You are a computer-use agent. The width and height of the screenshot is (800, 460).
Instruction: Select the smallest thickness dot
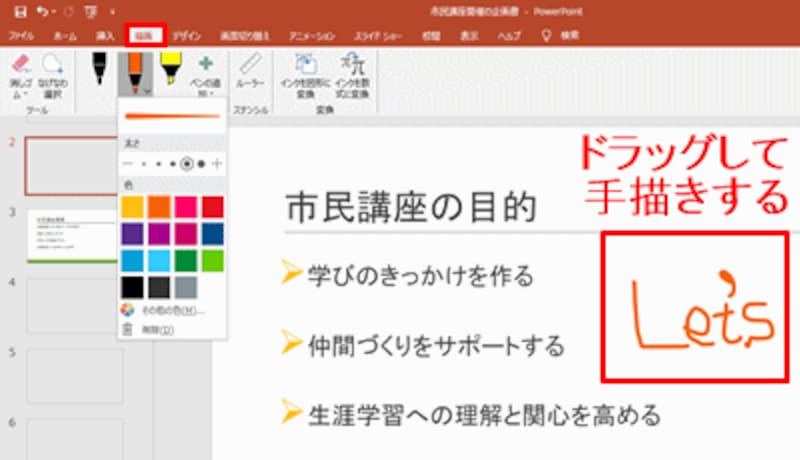pyautogui.click(x=144, y=164)
